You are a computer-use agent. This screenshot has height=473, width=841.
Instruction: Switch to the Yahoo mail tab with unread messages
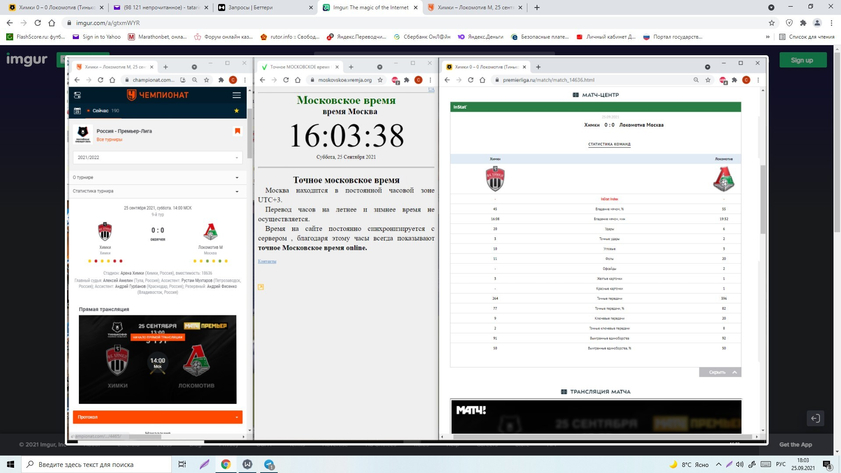coord(160,8)
